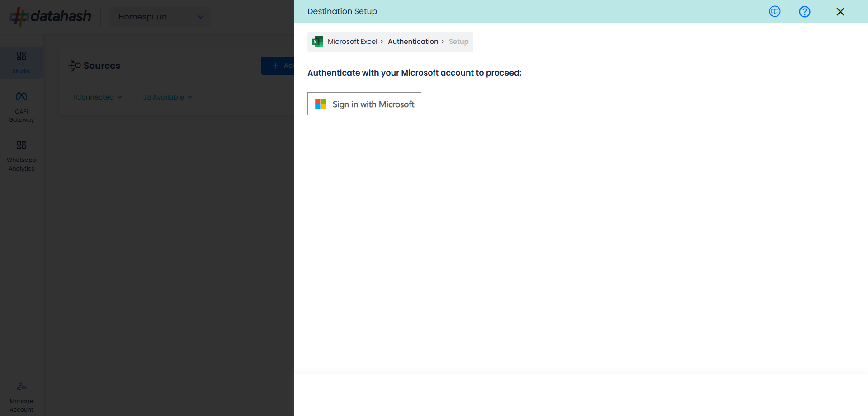Open the help question mark icon
The height and width of the screenshot is (418, 868).
805,12
